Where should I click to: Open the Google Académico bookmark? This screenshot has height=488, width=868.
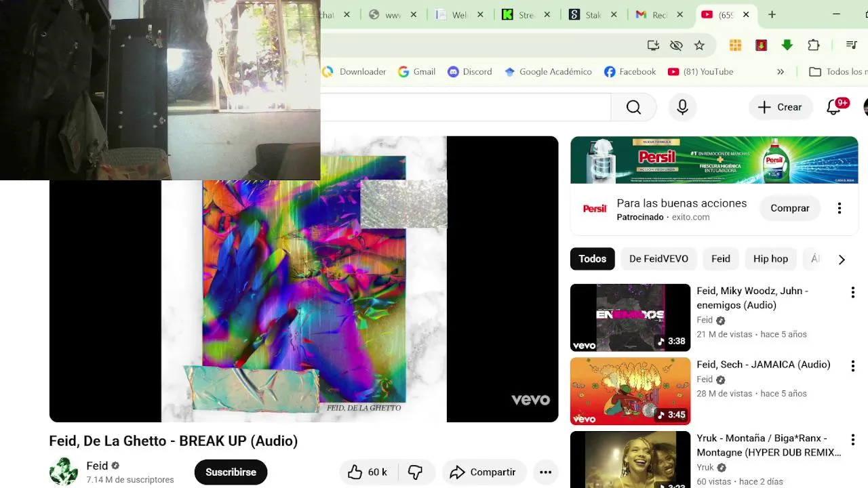point(548,72)
